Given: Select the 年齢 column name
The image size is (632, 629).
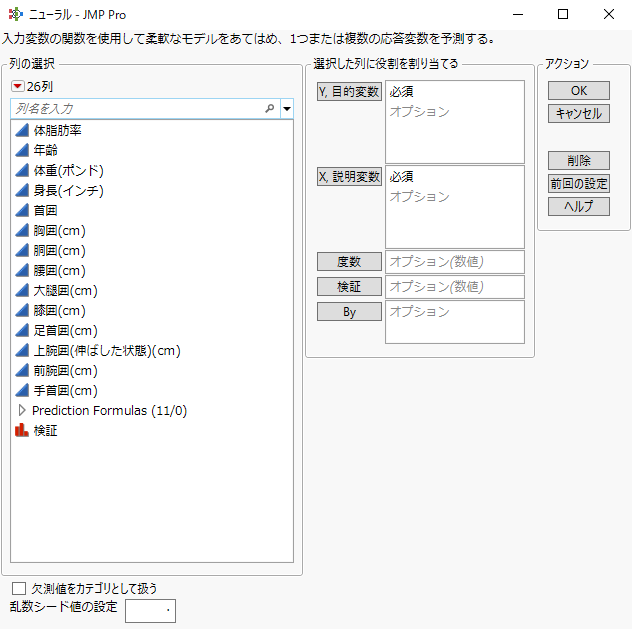Looking at the screenshot, I should 46,150.
